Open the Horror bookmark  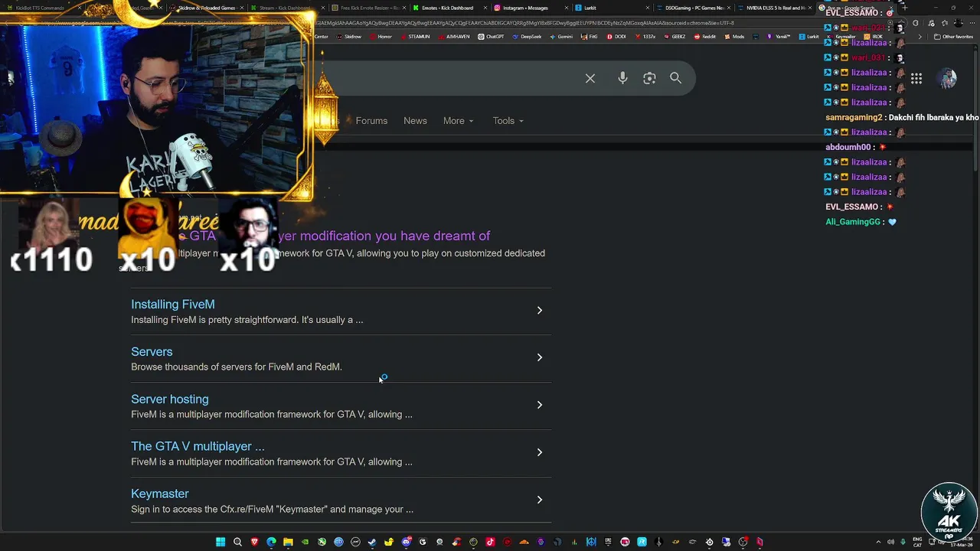(381, 37)
